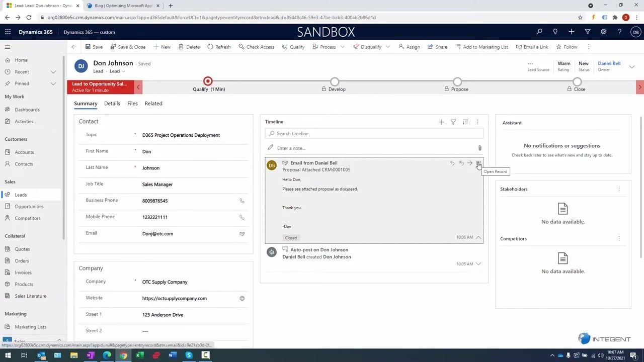Open advanced find funnel in header
Viewport: 644px width, 362px height.
coord(587,32)
